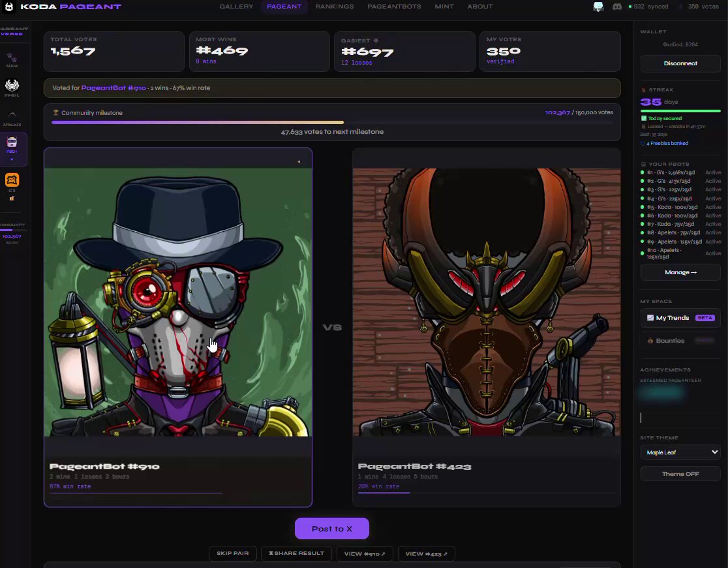
Task: Open the PageantBots tab
Action: 394,7
